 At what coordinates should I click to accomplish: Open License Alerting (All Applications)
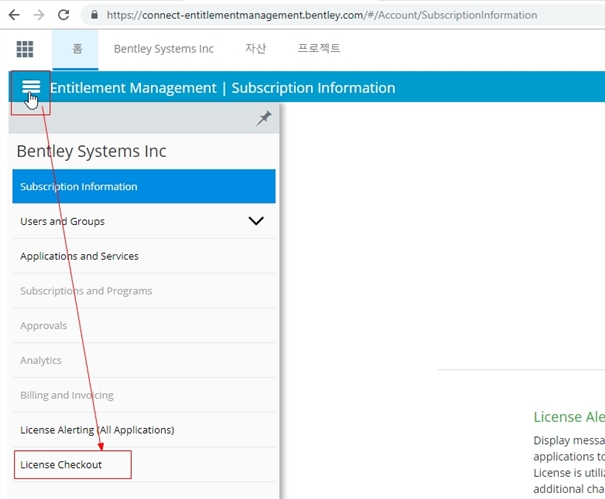pos(97,430)
